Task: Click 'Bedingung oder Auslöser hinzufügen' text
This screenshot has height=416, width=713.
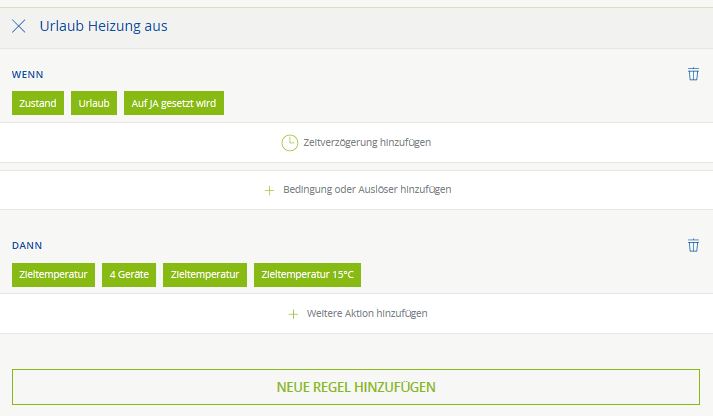Action: [367, 190]
